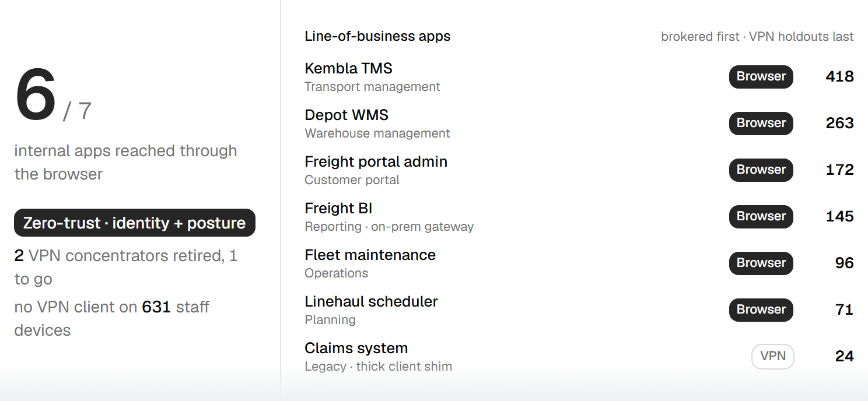This screenshot has height=401, width=868.
Task: Click the 418 count for Kembla TMS
Action: pyautogui.click(x=839, y=76)
